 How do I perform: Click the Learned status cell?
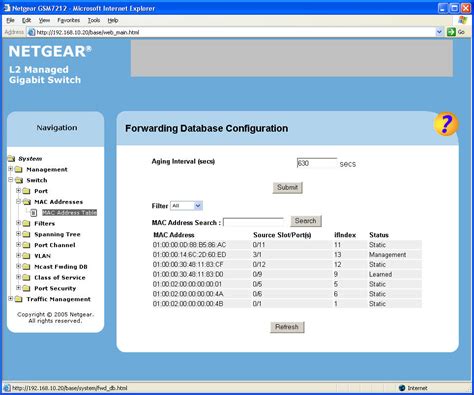click(x=380, y=274)
